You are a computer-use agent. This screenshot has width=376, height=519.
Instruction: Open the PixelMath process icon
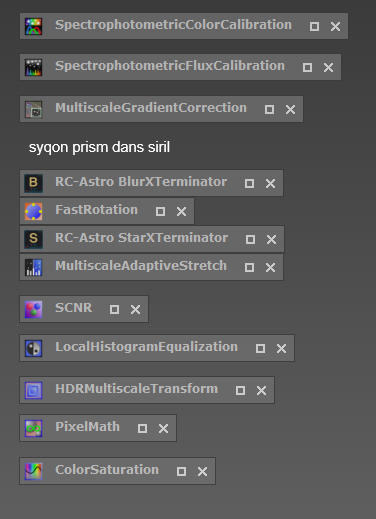(x=33, y=428)
